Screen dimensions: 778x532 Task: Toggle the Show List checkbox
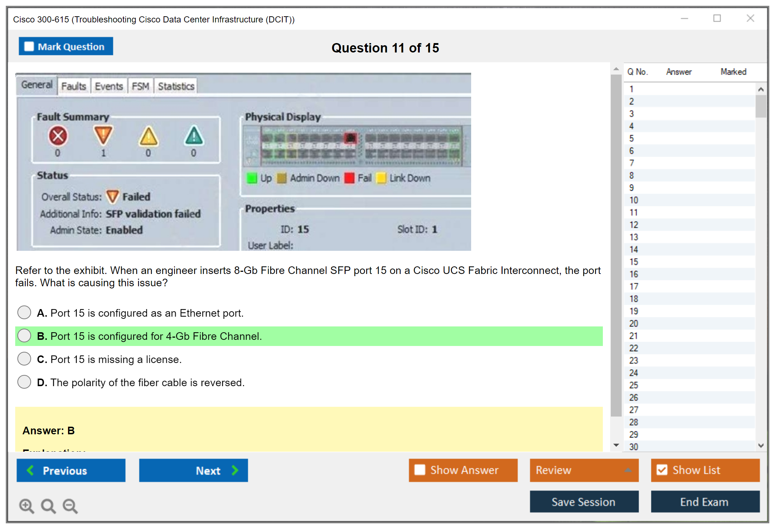[x=662, y=470]
